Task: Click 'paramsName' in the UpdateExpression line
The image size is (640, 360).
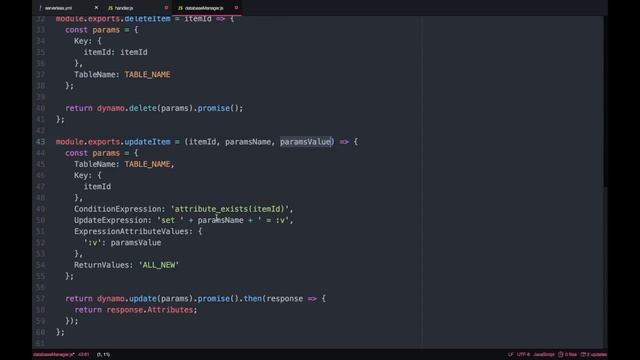Action: pos(220,220)
